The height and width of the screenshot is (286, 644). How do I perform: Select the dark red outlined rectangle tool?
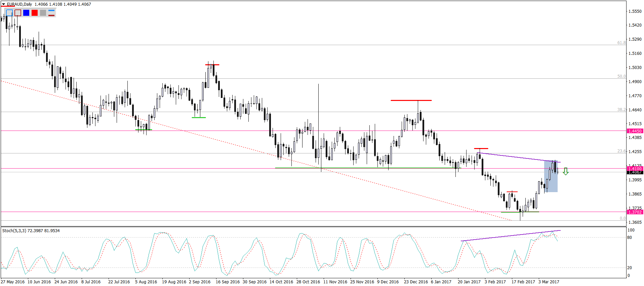(18, 13)
